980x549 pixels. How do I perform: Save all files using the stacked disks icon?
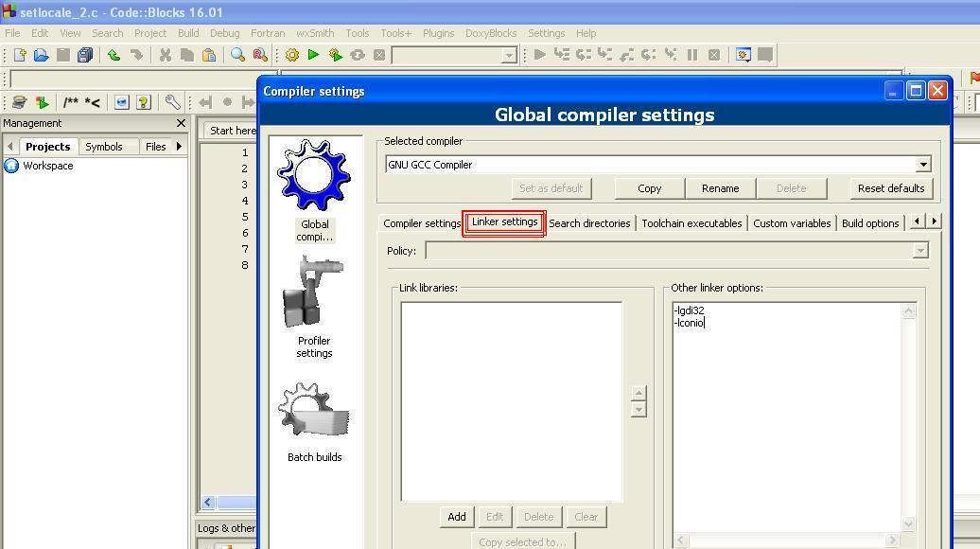[x=85, y=55]
